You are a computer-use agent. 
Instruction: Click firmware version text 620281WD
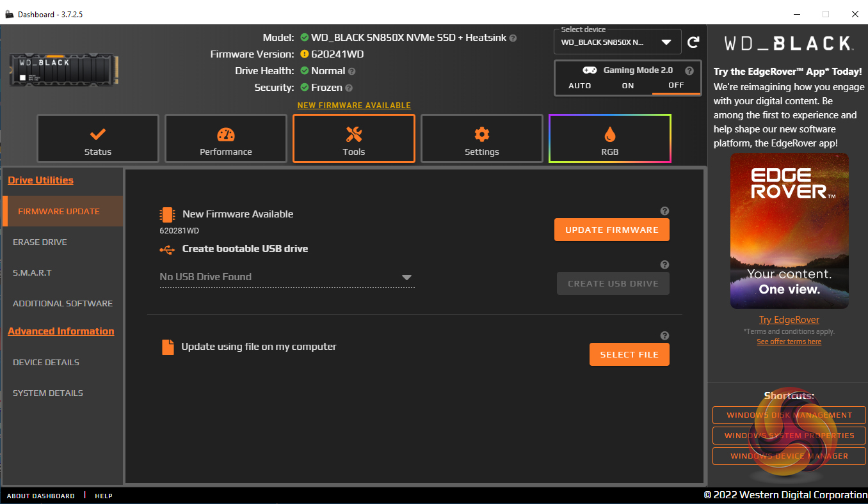point(179,231)
